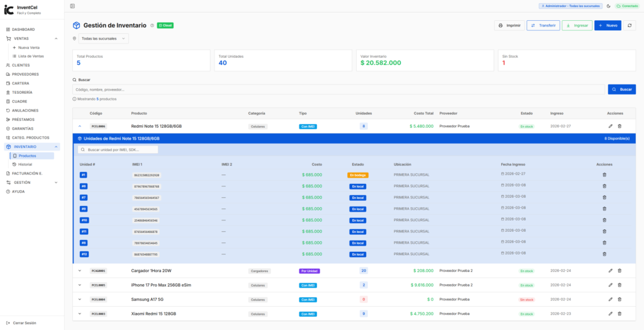Edit Cargador 1Hora 20W product
644x330 pixels.
610,271
